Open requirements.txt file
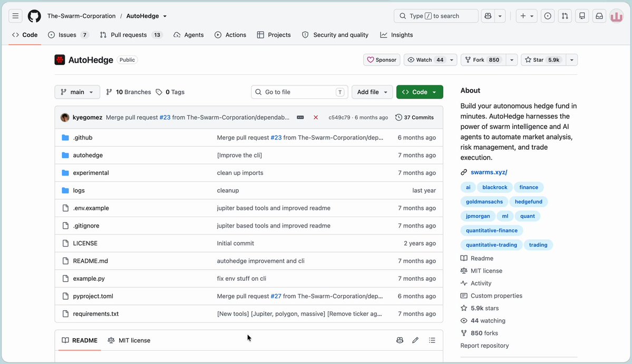The width and height of the screenshot is (632, 364). [x=96, y=313]
